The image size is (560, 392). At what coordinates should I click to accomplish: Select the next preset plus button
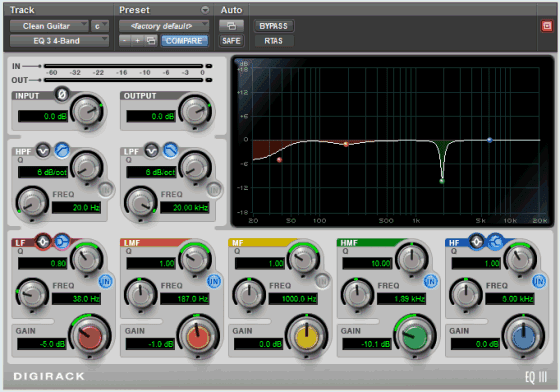138,41
